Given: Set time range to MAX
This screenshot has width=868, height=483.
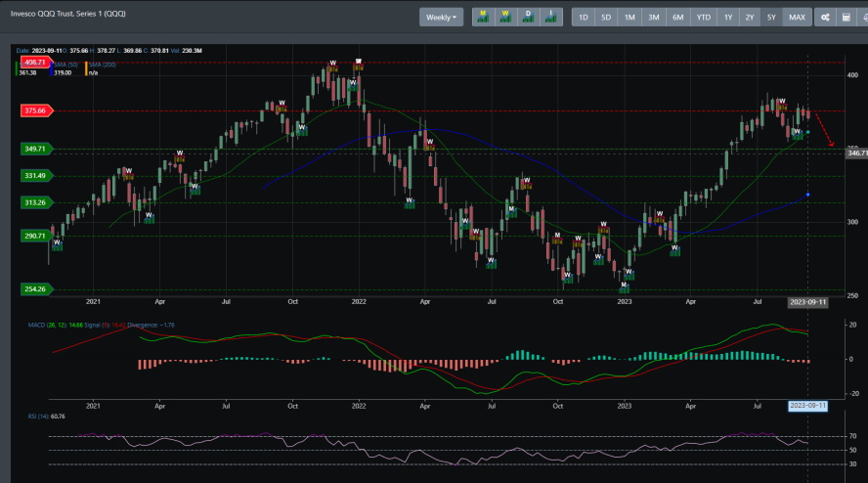Looking at the screenshot, I should click(x=798, y=18).
